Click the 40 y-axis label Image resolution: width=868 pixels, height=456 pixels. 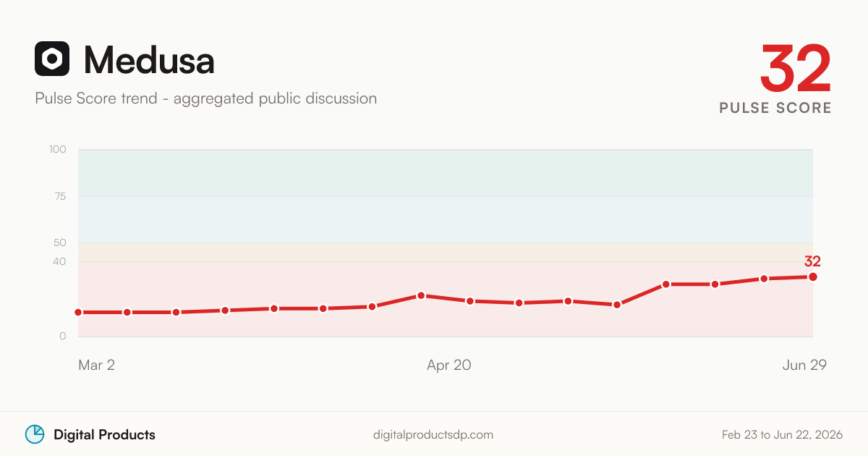coord(59,261)
